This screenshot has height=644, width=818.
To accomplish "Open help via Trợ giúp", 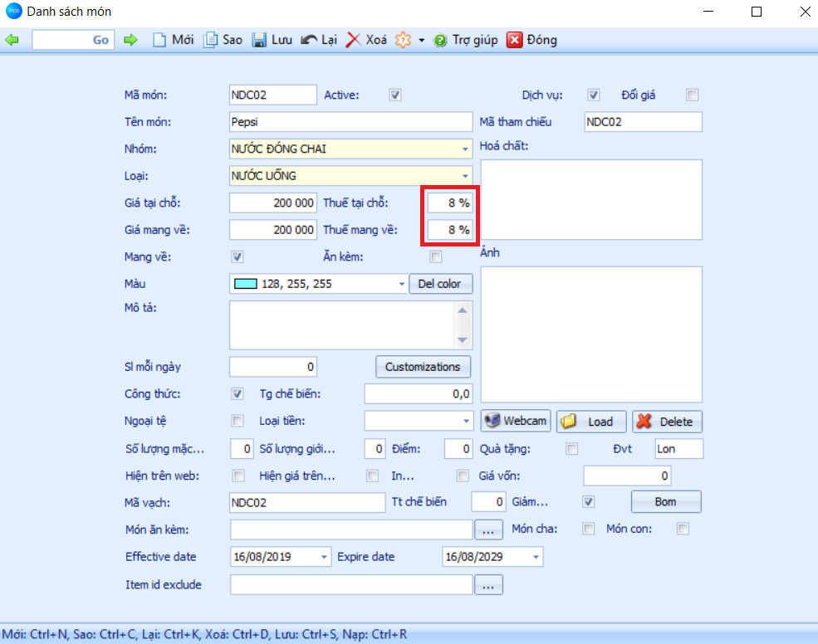I will coord(465,40).
